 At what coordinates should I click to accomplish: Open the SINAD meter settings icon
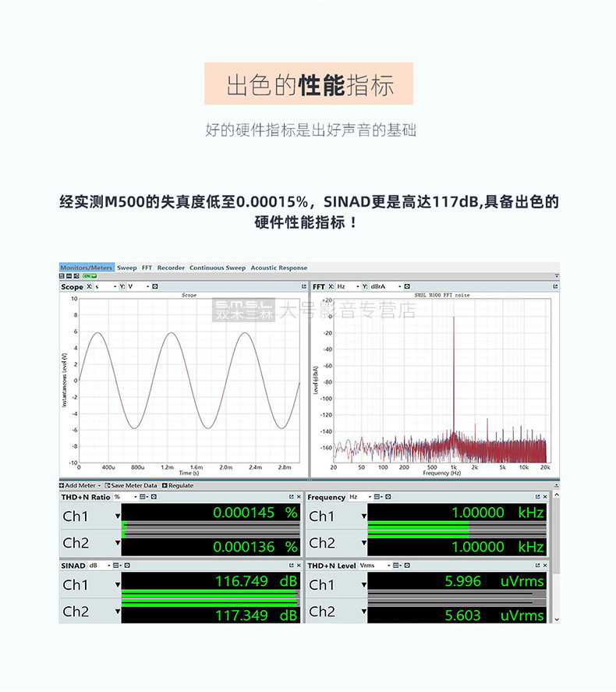point(127,566)
